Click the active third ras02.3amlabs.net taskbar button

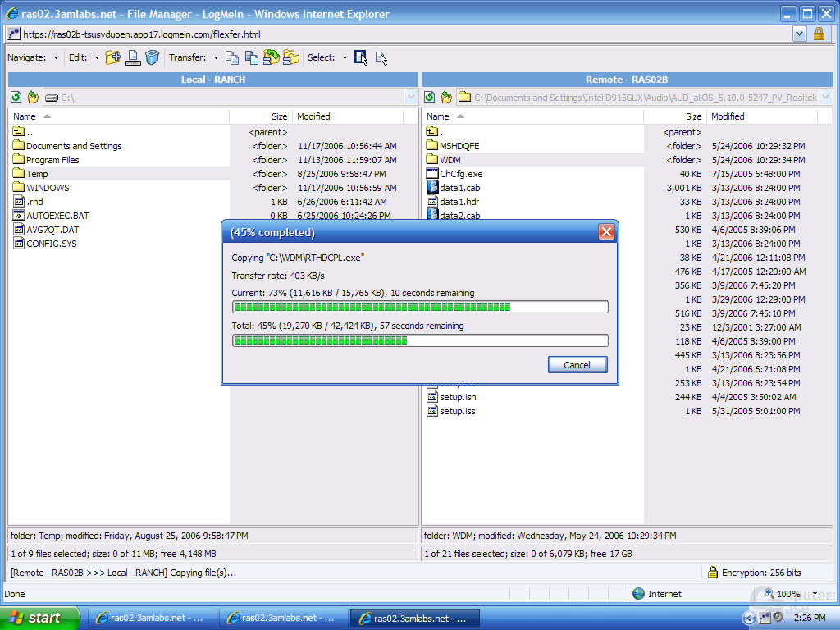(414, 619)
